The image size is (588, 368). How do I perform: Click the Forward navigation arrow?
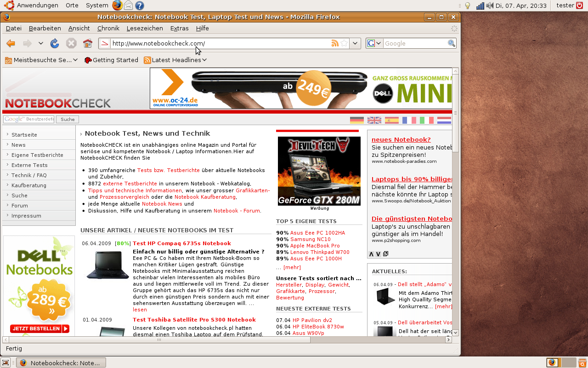point(27,43)
